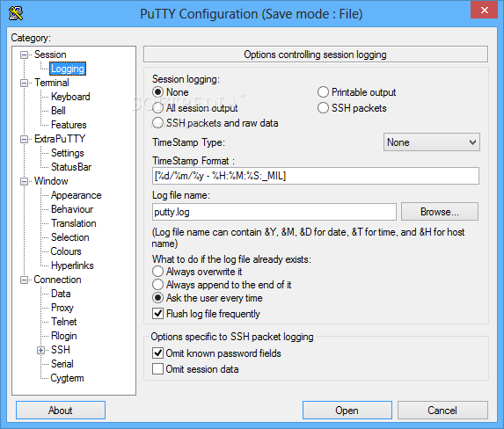Select the Session category

tap(50, 55)
